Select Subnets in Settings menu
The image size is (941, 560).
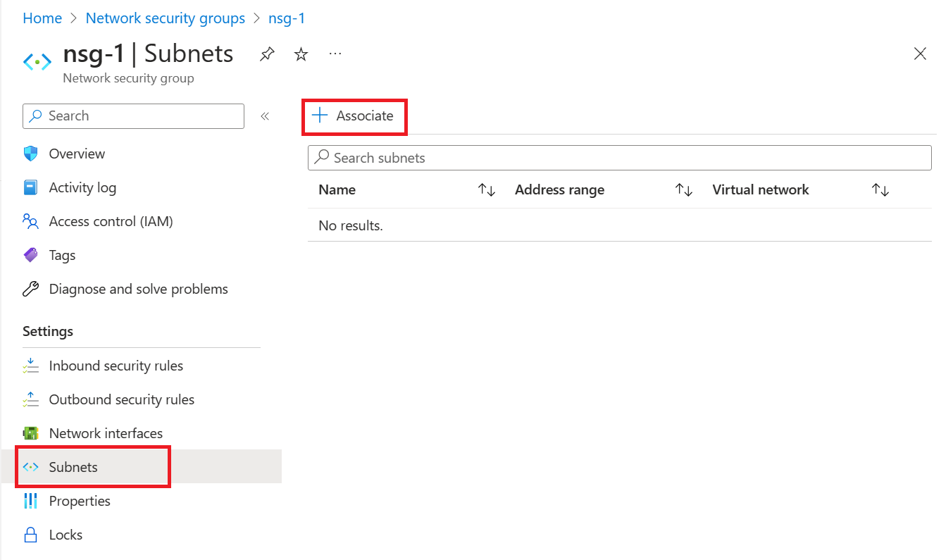click(x=73, y=467)
